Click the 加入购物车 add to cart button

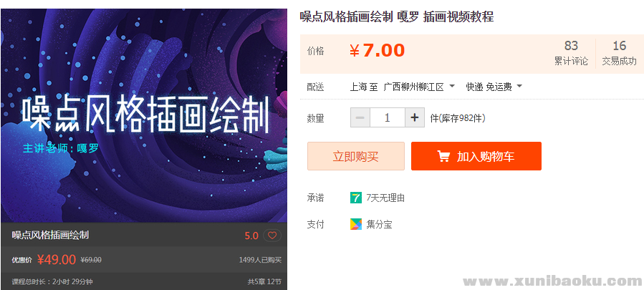(476, 156)
